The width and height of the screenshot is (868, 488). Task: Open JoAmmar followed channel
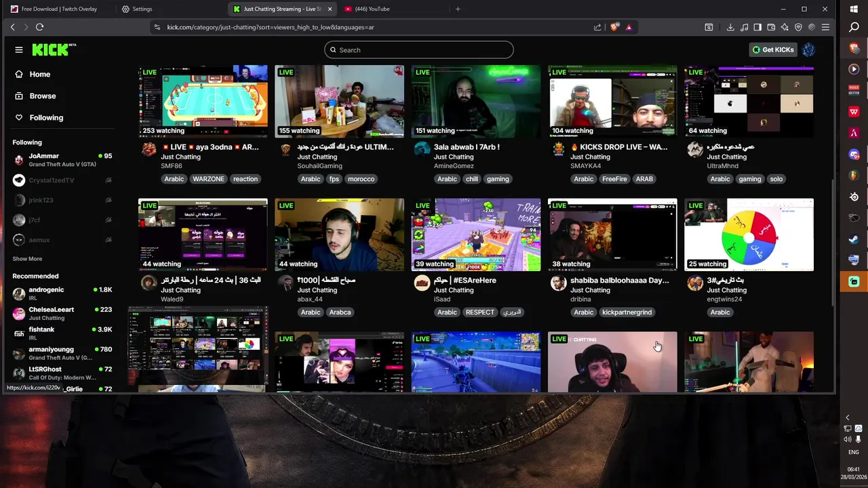click(x=62, y=160)
